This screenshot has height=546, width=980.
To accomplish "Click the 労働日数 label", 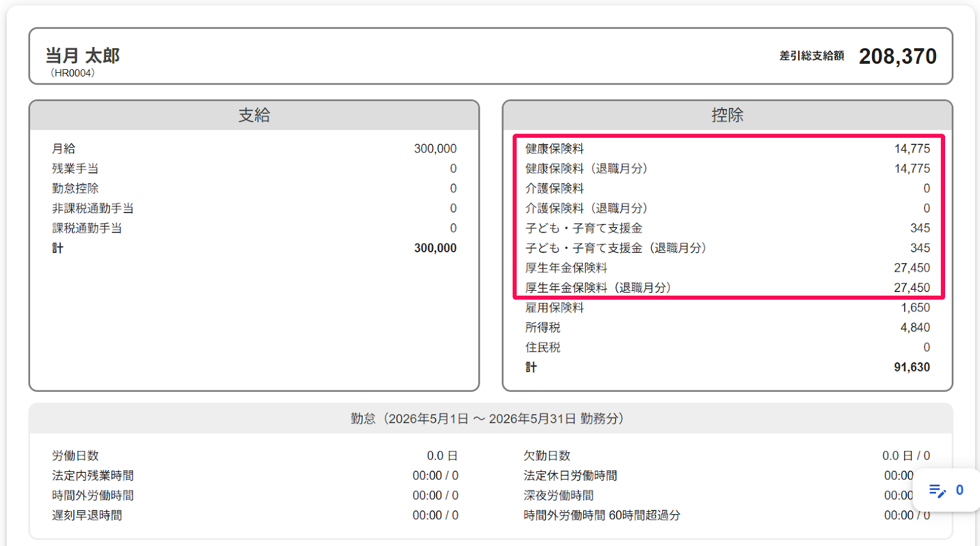I will pos(75,456).
